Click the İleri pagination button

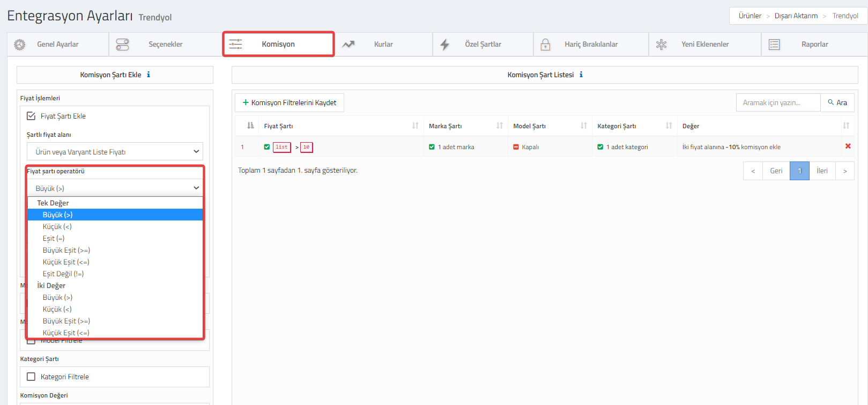point(822,171)
